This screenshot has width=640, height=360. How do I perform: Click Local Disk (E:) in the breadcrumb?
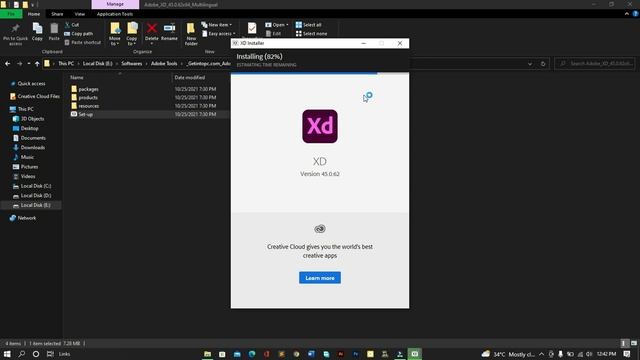click(98, 64)
